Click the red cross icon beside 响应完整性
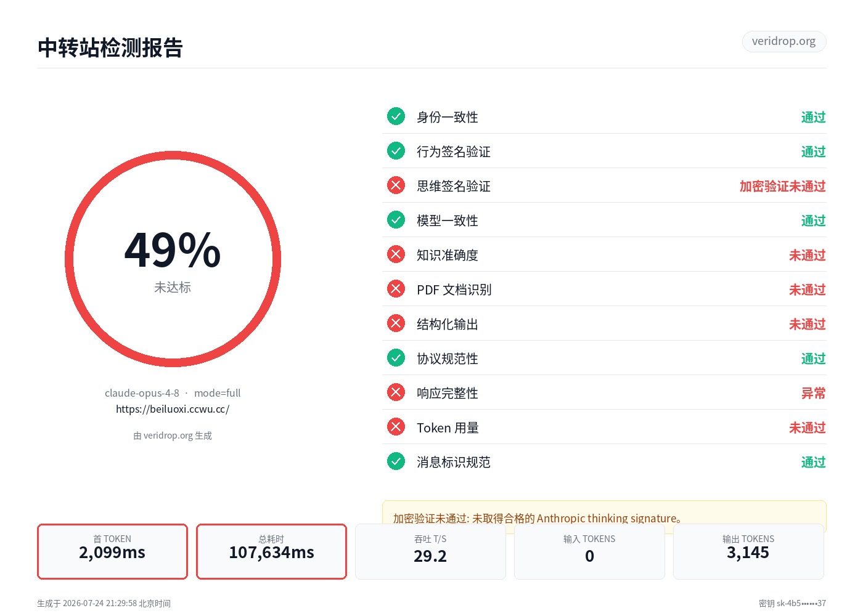Screen dimensions: 863x616 coord(396,392)
